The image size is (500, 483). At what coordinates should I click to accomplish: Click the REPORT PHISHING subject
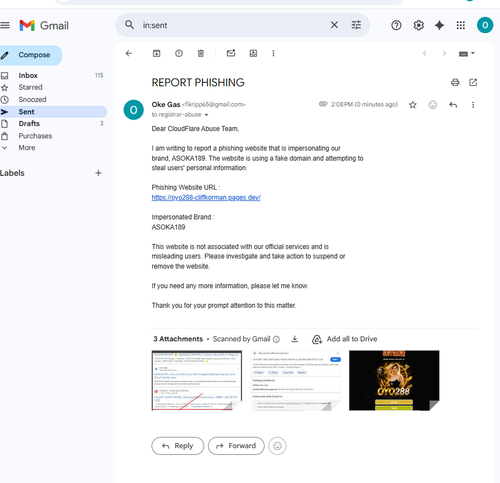click(x=198, y=83)
